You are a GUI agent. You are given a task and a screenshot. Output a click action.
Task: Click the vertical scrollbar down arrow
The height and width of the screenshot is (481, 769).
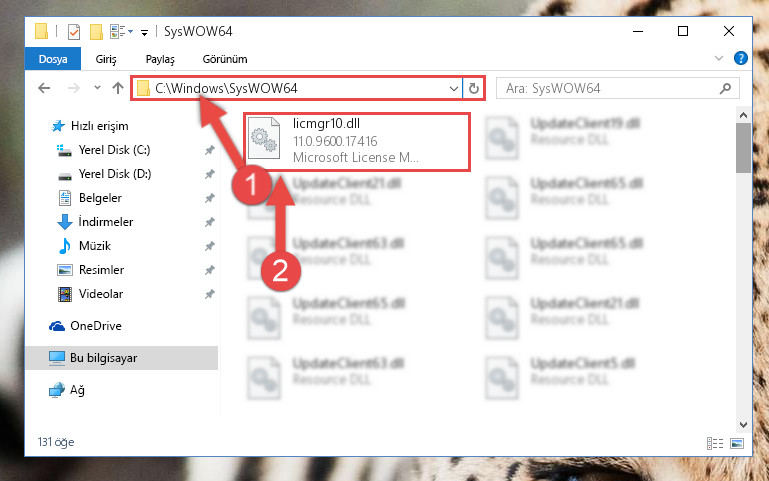coord(743,425)
